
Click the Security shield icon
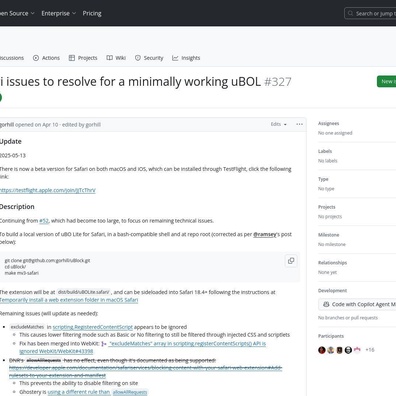coord(138,58)
